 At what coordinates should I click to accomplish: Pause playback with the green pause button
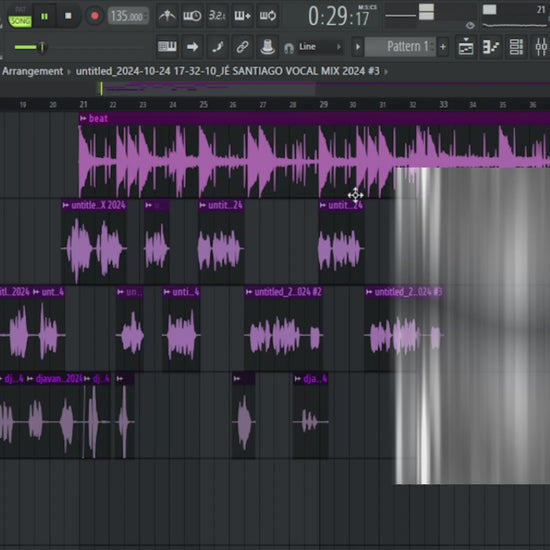pos(45,16)
